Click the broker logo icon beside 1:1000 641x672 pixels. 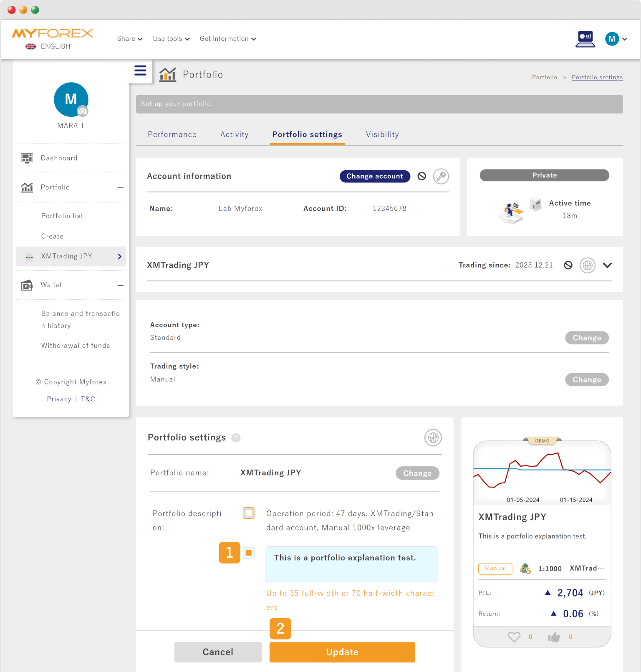525,568
